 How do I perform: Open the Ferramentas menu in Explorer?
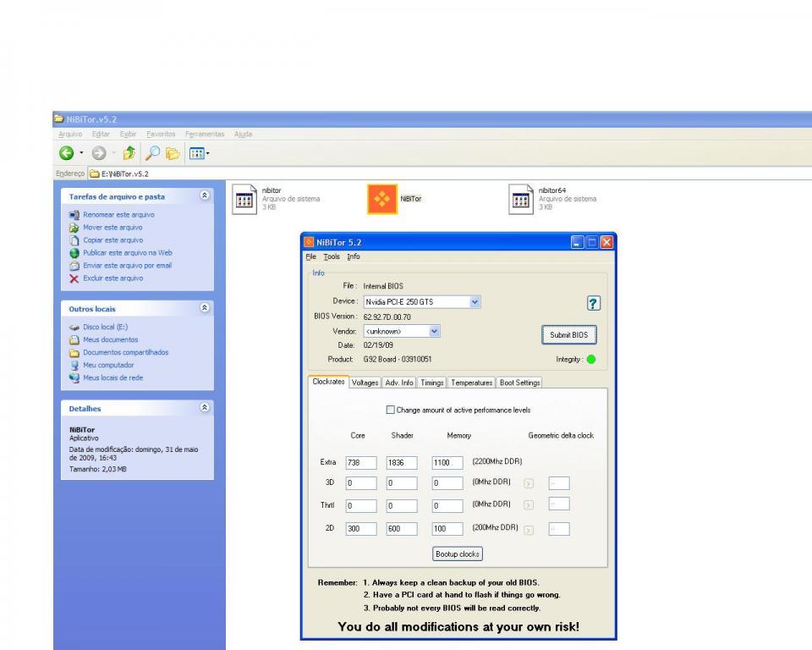click(x=205, y=135)
